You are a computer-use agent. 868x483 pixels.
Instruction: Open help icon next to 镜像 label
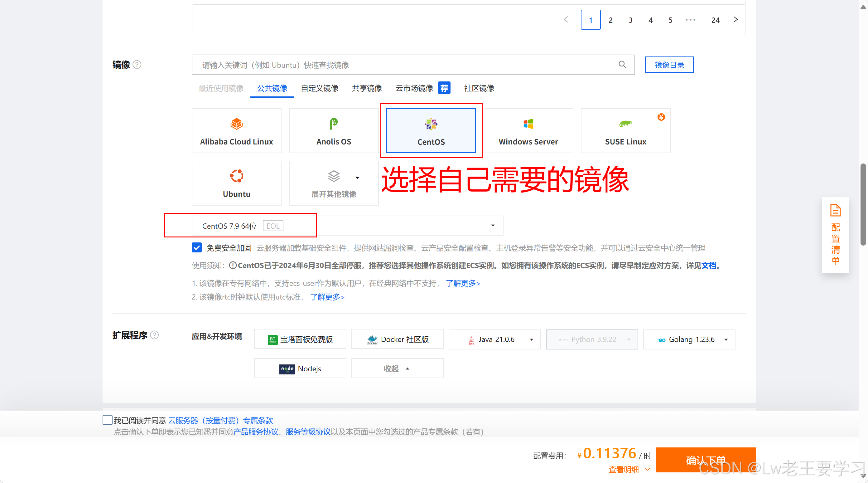(x=137, y=64)
